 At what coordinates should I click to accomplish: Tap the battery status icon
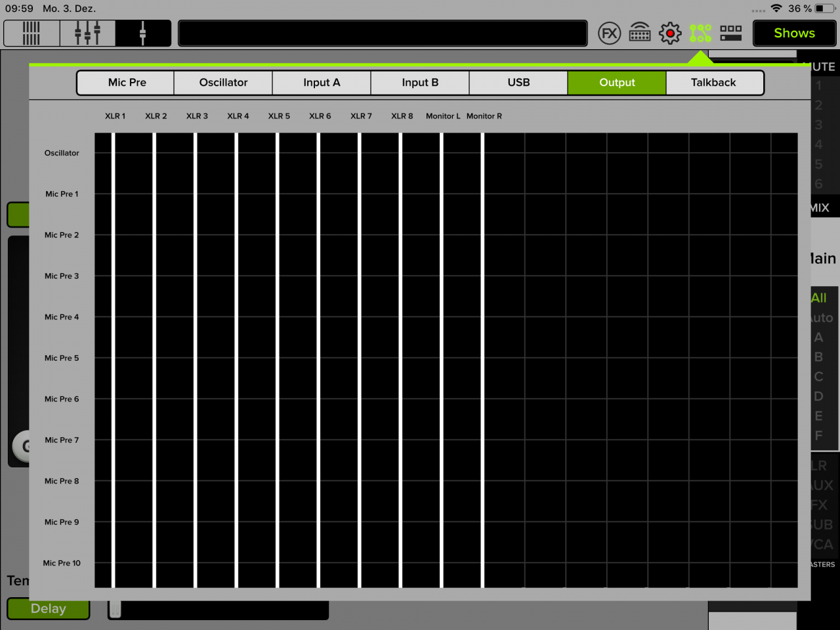click(x=825, y=9)
